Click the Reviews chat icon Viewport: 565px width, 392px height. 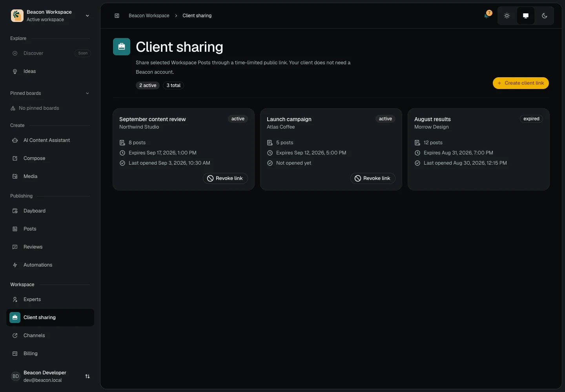(15, 247)
